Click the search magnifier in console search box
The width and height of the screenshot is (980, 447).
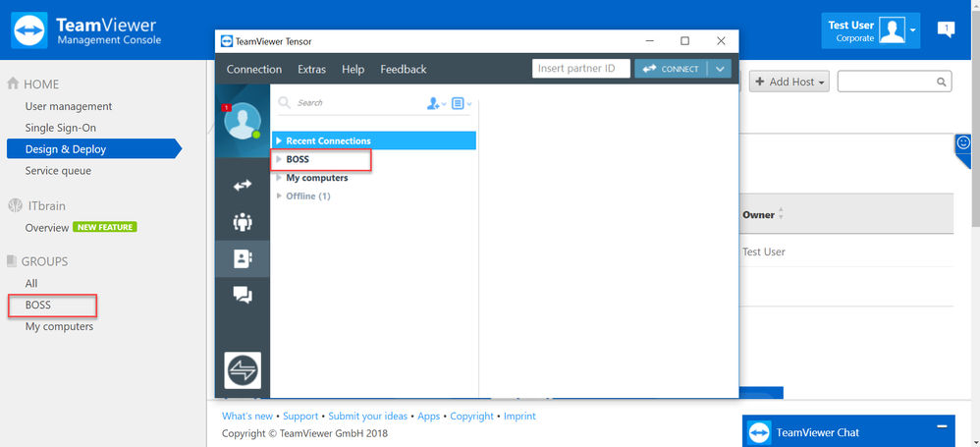942,82
